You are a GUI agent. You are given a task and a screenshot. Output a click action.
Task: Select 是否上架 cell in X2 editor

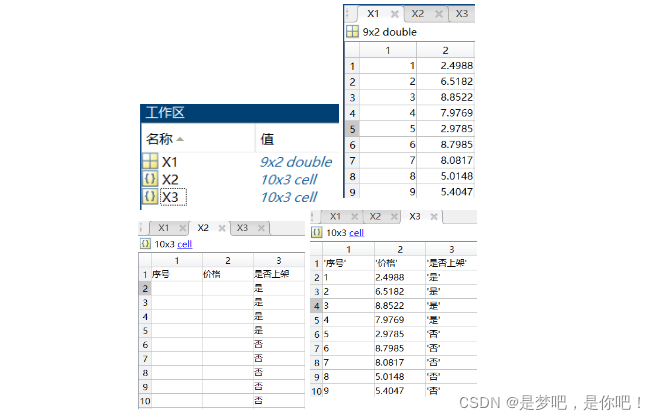pos(279,274)
